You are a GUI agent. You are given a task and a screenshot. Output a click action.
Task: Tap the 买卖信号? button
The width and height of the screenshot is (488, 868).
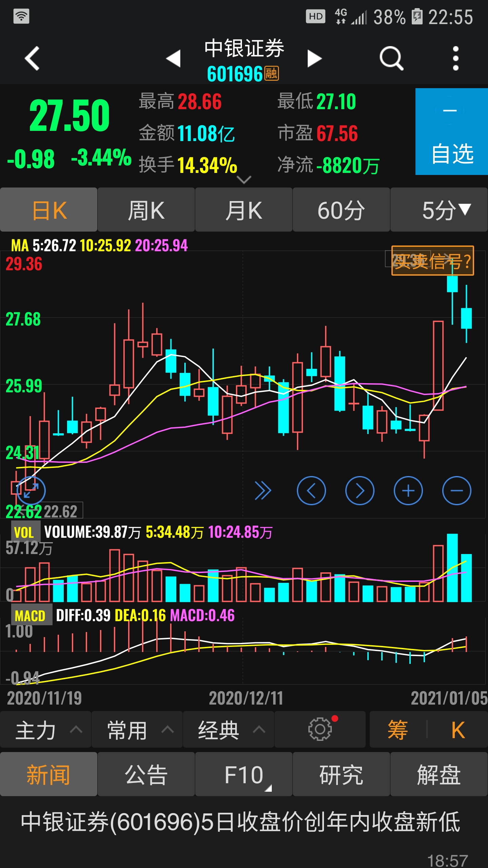tap(433, 261)
